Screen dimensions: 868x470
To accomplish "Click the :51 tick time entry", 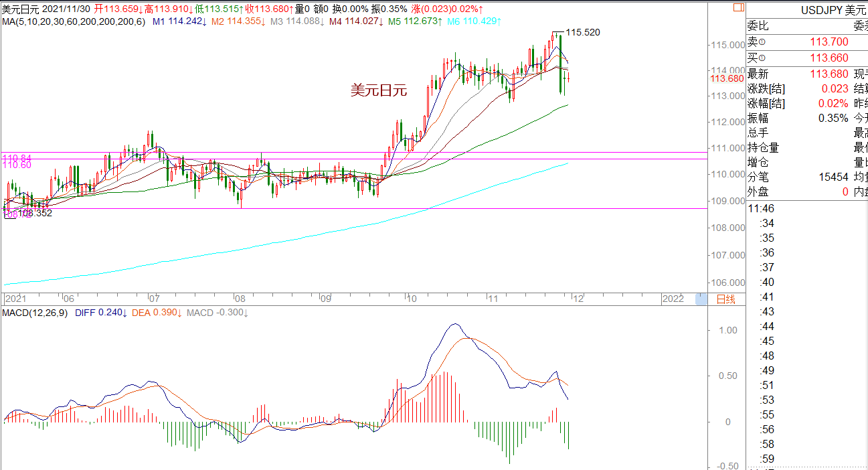I will point(767,386).
